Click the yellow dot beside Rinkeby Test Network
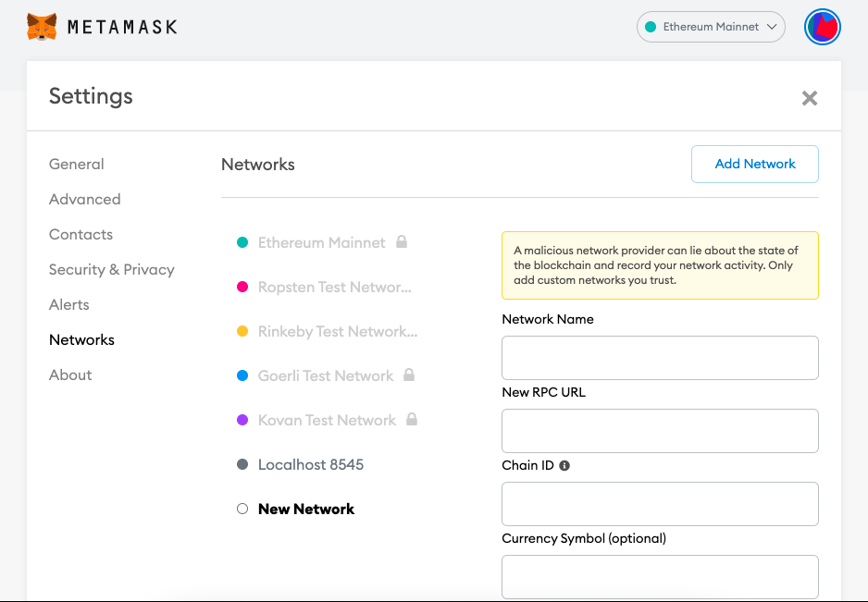 [242, 331]
